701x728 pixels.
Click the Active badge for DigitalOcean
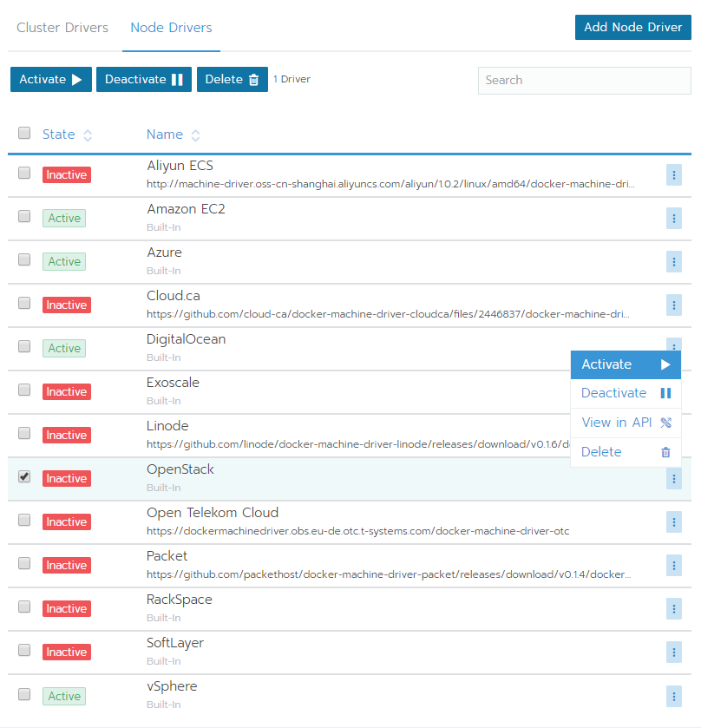coord(64,348)
